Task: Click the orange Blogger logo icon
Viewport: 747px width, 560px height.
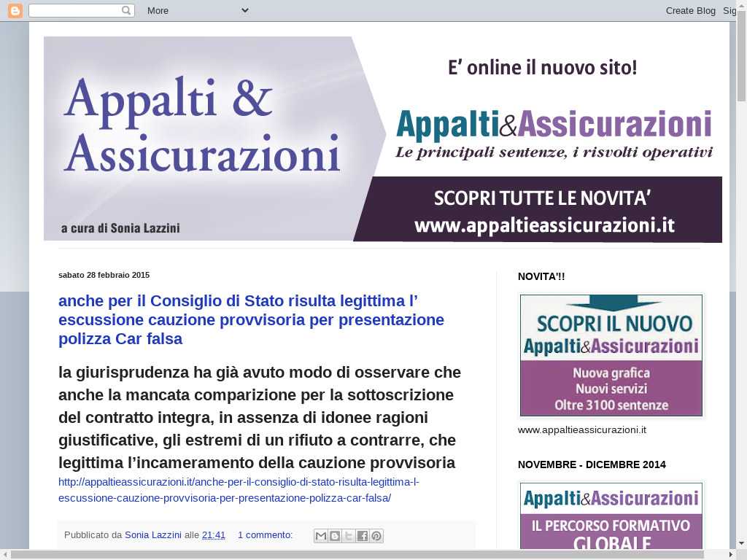Action: 15,10
